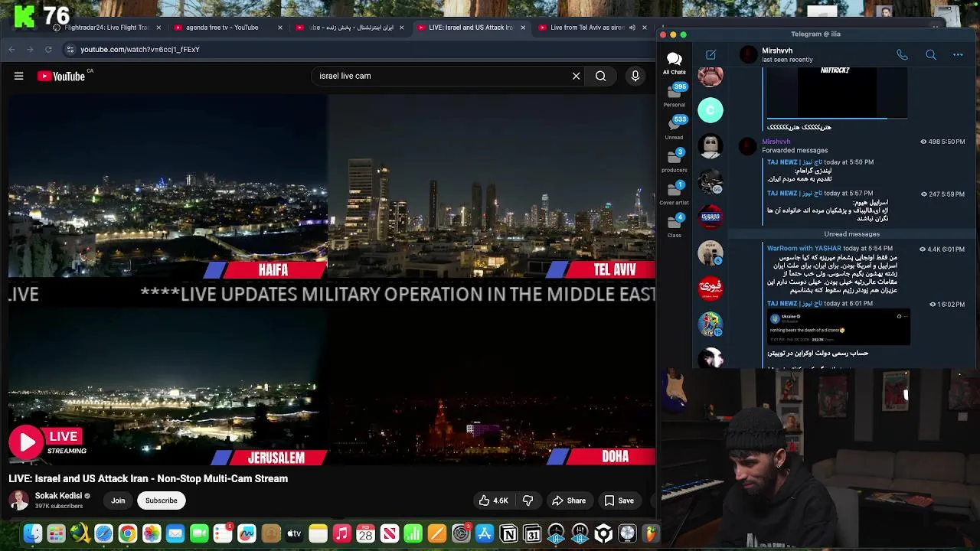Open Mirshvvh chat header profile
Screen dimensions: 980x551
[777, 55]
